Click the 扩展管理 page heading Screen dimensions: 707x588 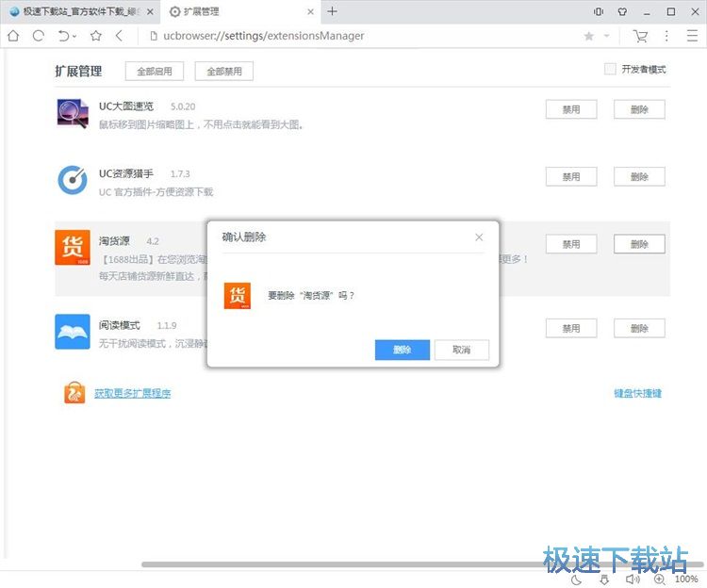tap(78, 72)
